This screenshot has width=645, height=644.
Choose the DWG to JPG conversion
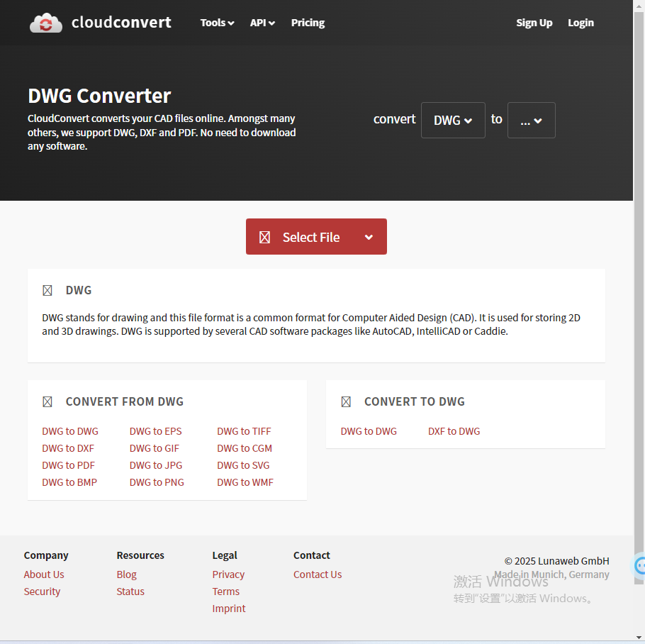tap(156, 465)
